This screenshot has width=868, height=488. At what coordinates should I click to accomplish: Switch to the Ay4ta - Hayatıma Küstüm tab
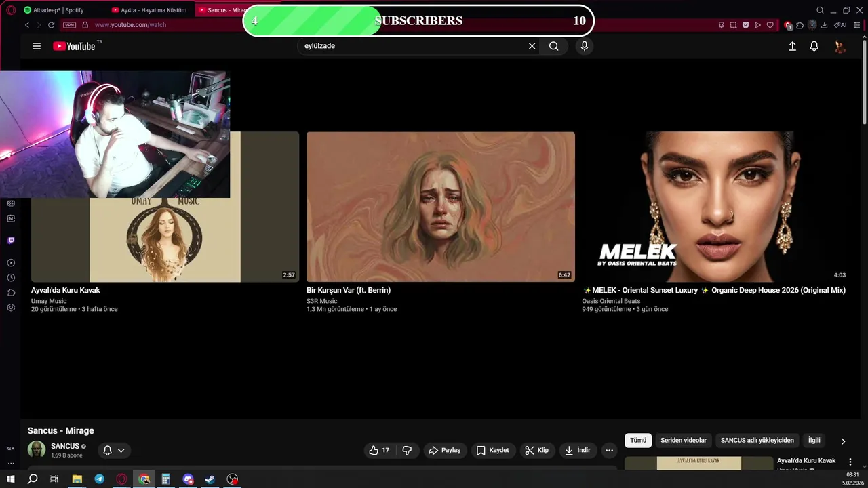(148, 10)
